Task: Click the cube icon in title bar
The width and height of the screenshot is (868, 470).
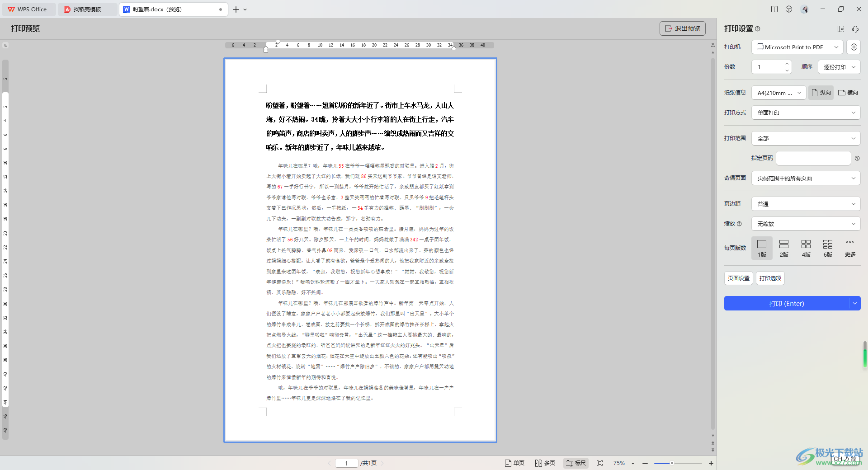Action: coord(789,9)
